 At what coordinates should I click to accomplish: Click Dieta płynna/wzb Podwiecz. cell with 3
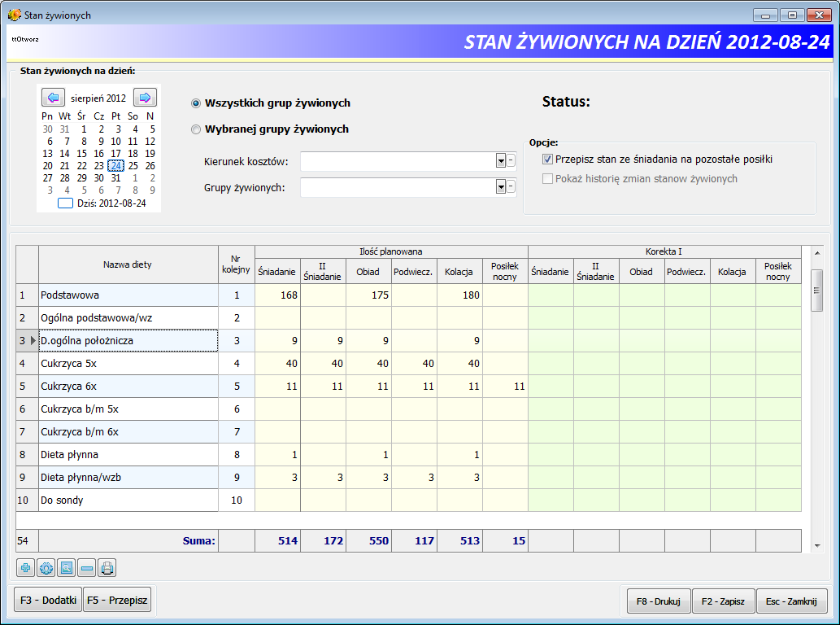tap(414, 477)
